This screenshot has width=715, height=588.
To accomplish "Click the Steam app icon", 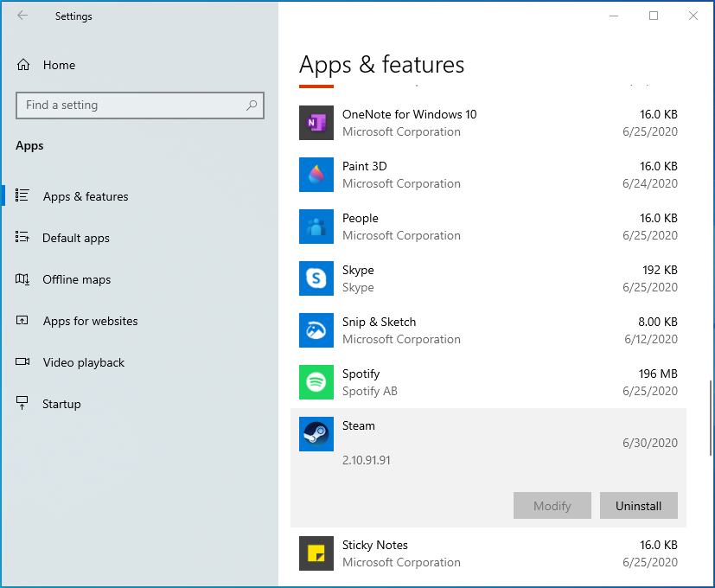I will click(x=316, y=434).
